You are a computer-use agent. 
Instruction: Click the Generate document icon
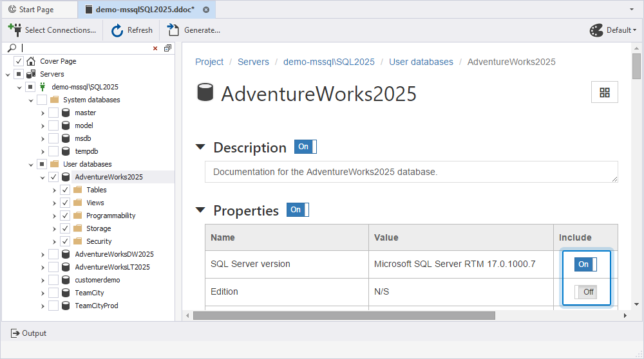(173, 30)
